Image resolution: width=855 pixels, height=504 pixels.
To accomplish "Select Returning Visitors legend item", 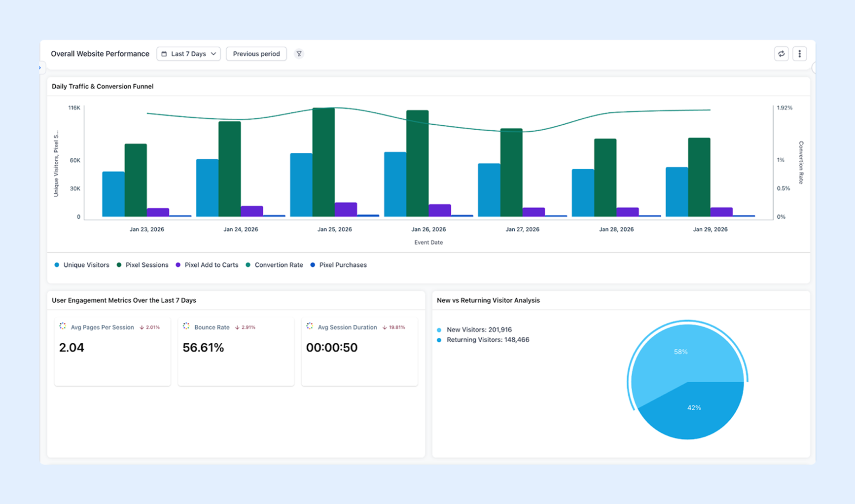I will [x=483, y=340].
